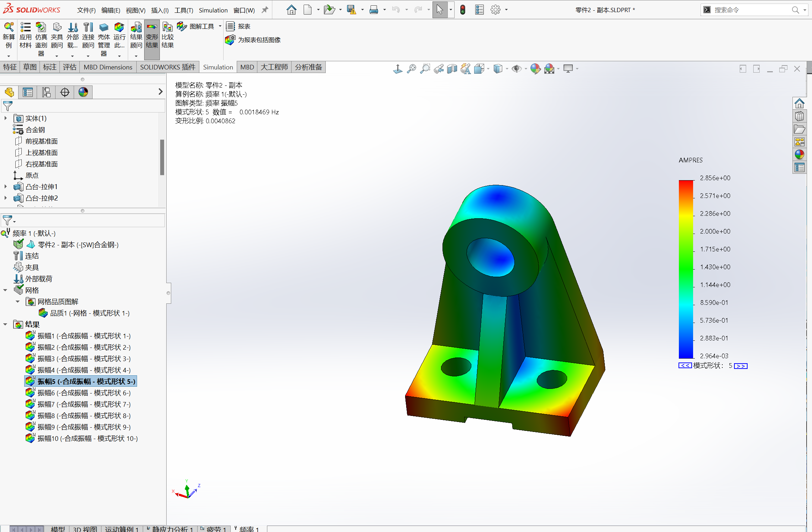Click the Rebuild traffic light icon
Image resolution: width=812 pixels, height=532 pixels.
462,10
